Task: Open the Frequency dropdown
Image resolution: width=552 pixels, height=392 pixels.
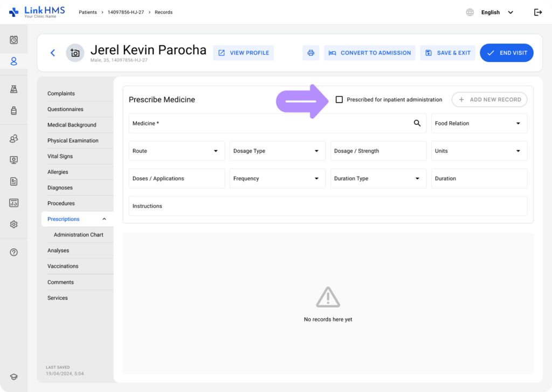Action: (277, 178)
